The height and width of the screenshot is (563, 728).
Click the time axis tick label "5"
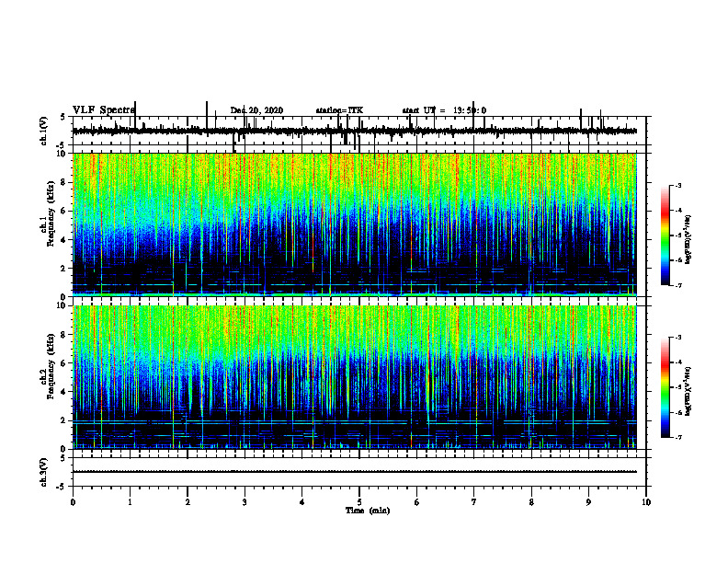[359, 502]
